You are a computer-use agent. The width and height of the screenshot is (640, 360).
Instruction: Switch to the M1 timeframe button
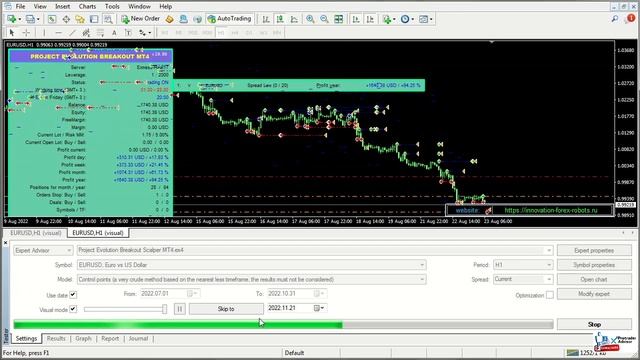click(164, 33)
